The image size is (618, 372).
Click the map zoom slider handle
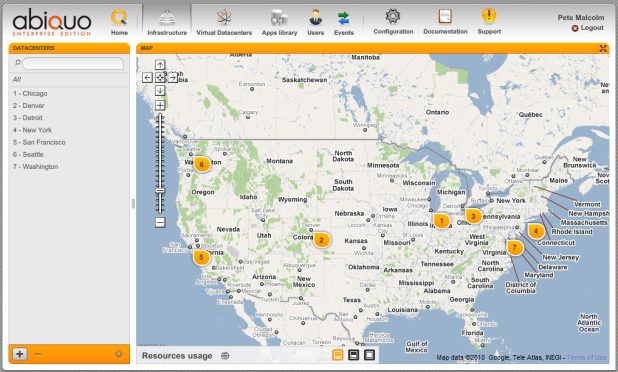coord(160,191)
